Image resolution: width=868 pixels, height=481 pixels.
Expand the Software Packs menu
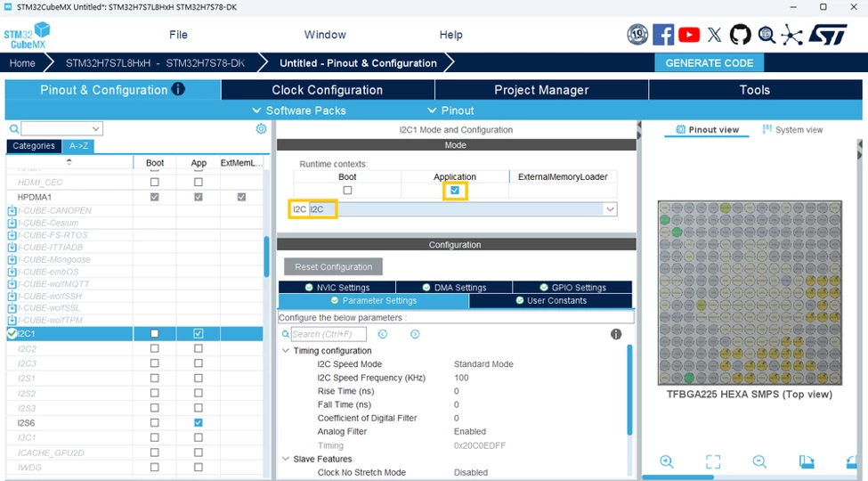299,110
